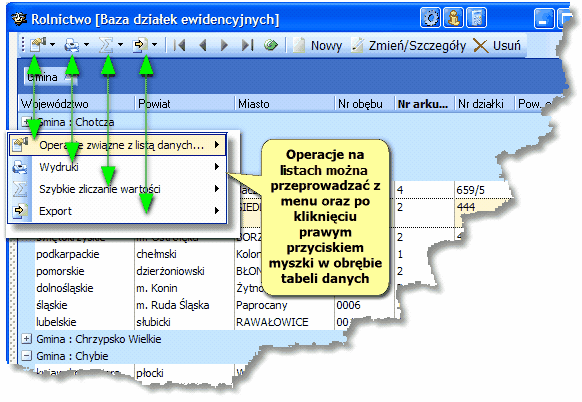582x402 pixels.
Task: Open the dropdown arrow beside list operations icon
Action: point(52,45)
